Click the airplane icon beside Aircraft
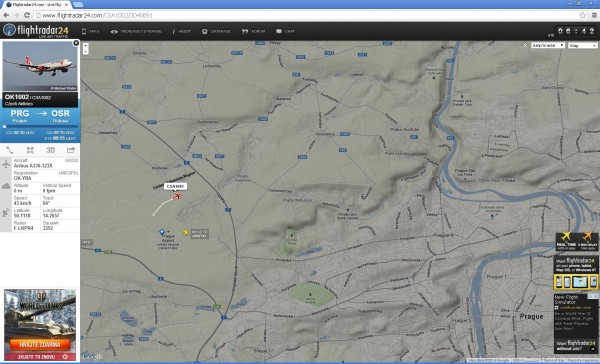 pos(6,163)
